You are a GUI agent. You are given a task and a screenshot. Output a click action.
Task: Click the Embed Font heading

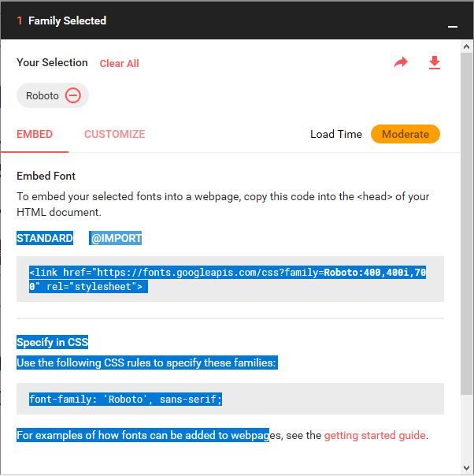pyautogui.click(x=46, y=176)
